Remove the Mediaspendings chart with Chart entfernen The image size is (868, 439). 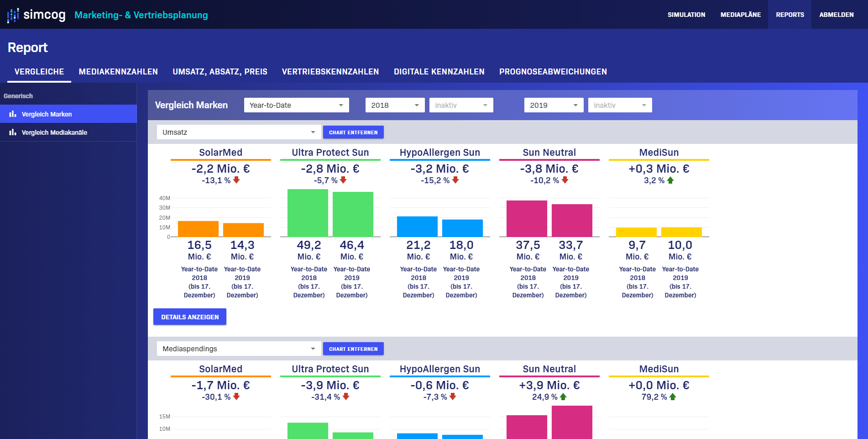(353, 349)
